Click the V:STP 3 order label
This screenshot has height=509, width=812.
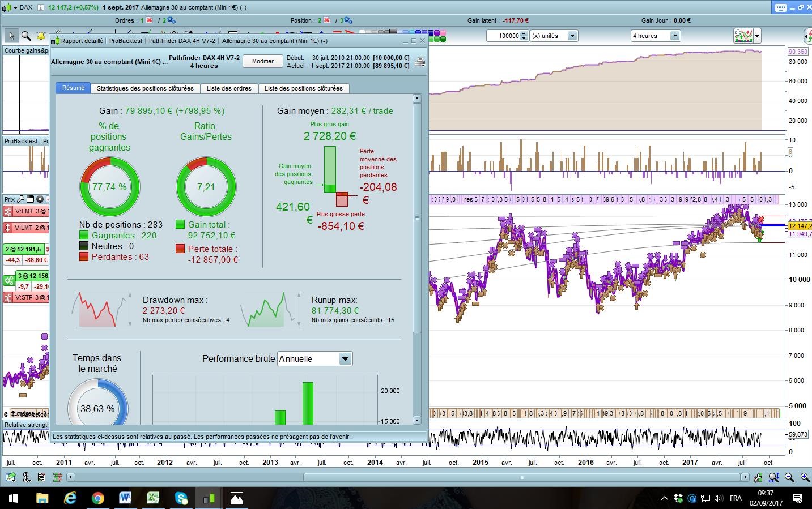pyautogui.click(x=31, y=297)
